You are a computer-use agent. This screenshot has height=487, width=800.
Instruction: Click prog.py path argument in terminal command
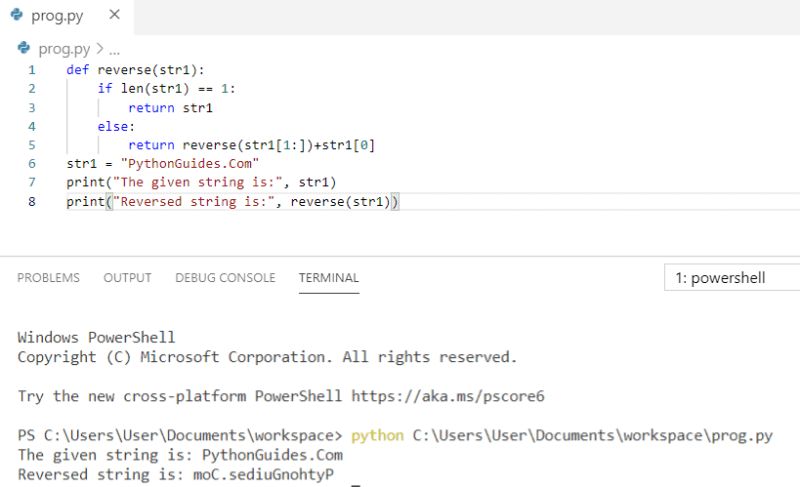(x=592, y=435)
